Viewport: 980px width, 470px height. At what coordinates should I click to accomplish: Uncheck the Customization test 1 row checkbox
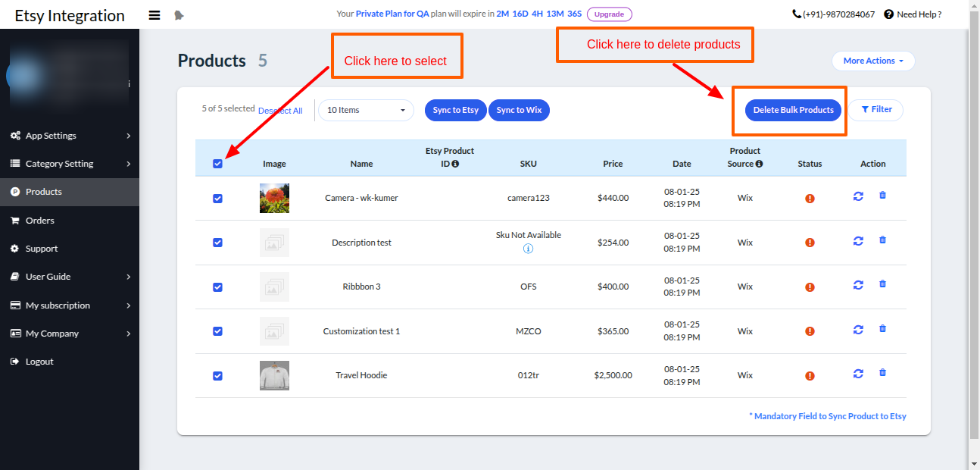point(217,331)
